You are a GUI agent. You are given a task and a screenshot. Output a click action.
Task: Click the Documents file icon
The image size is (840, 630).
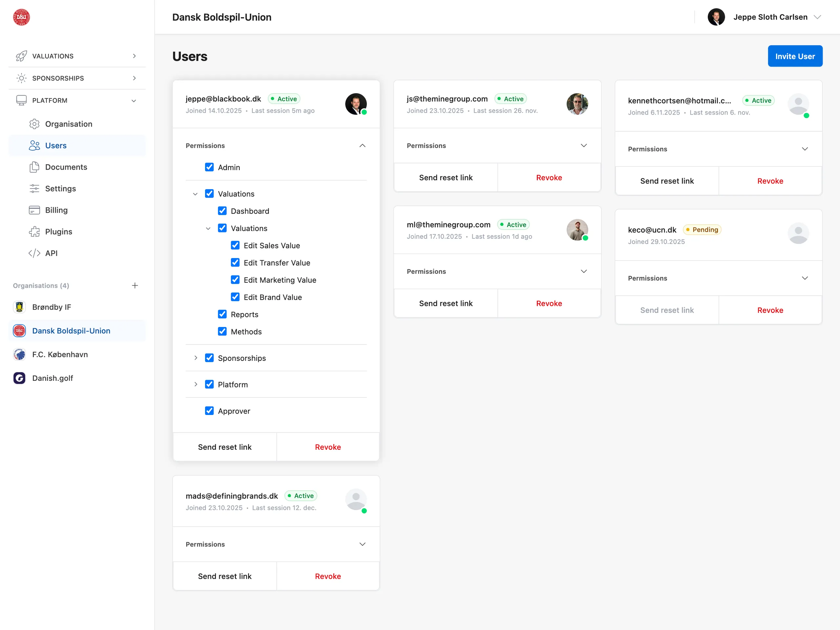point(34,167)
